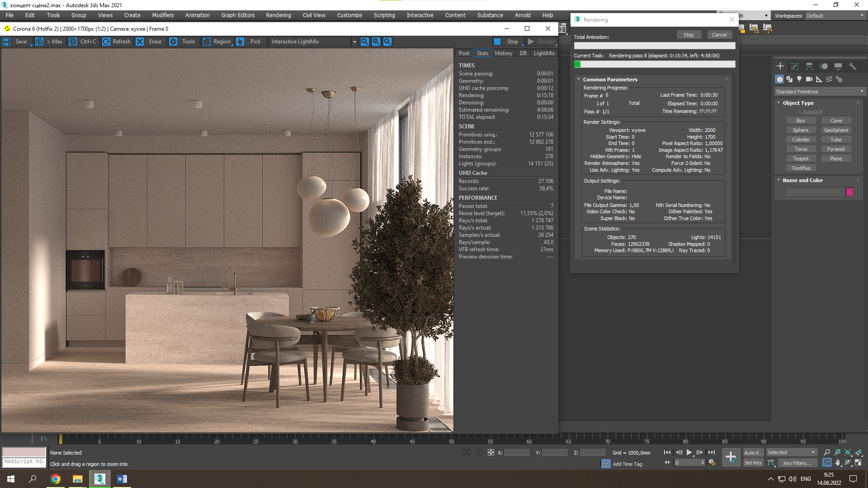Screen dimensions: 868x488
Task: Open the Graph Editors menu
Action: point(238,15)
